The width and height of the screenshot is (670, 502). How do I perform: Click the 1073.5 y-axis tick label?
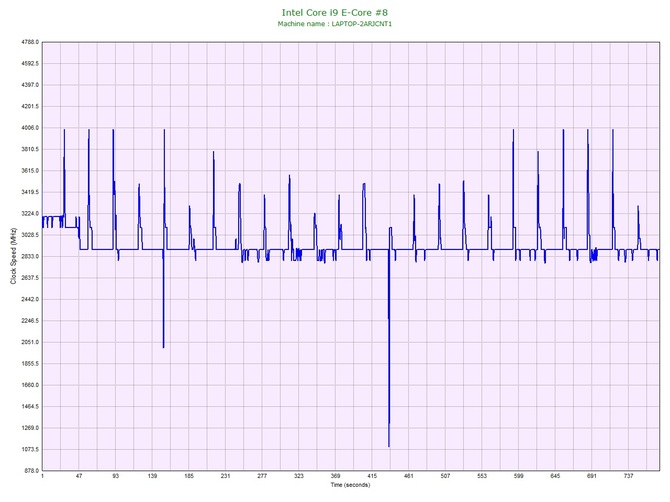(30, 449)
